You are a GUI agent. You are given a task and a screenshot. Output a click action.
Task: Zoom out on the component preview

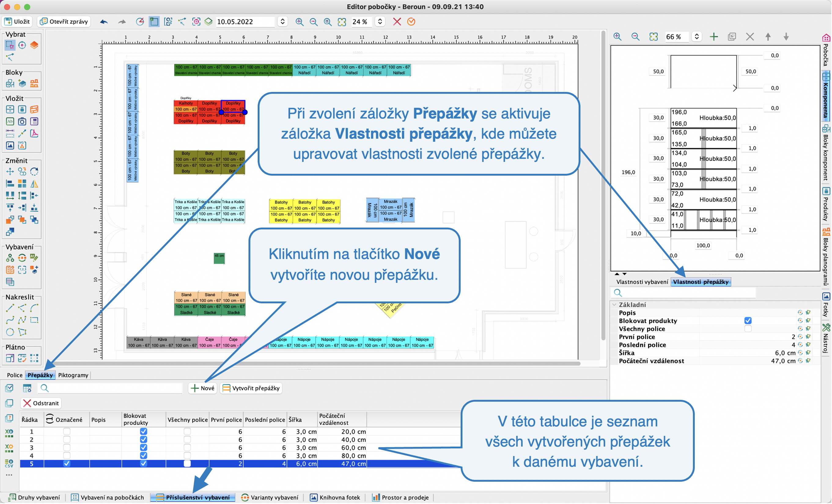tap(635, 36)
